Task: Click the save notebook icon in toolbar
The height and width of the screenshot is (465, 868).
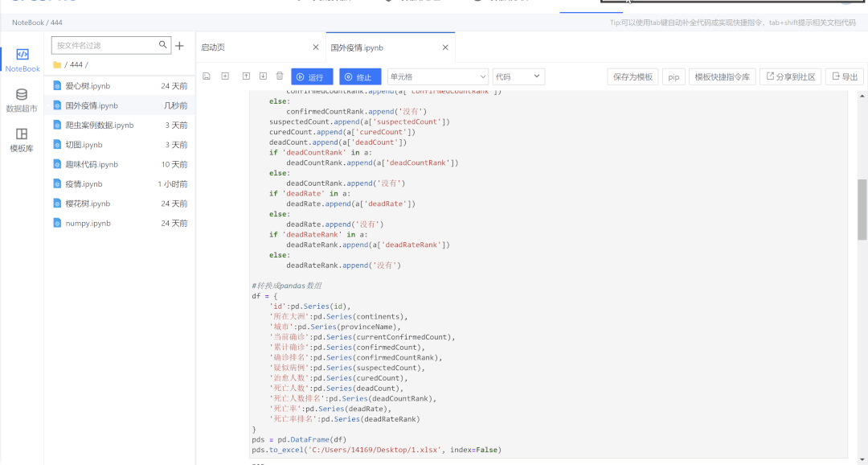Action: tap(207, 76)
